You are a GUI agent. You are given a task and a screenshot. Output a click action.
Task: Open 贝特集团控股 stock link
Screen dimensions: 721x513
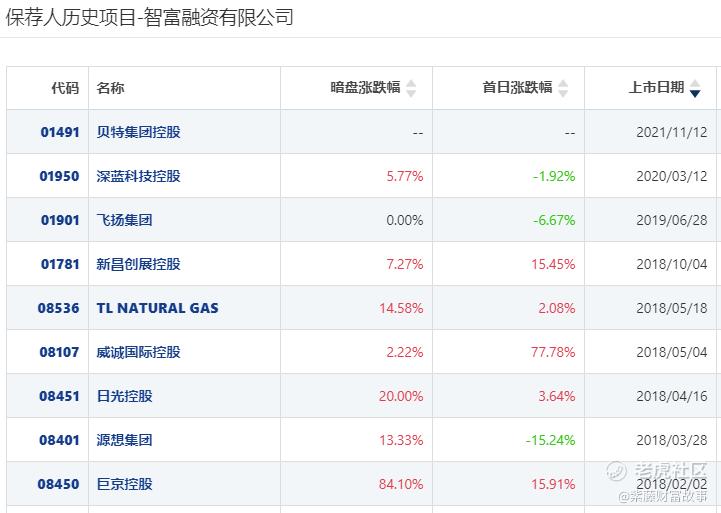[138, 132]
